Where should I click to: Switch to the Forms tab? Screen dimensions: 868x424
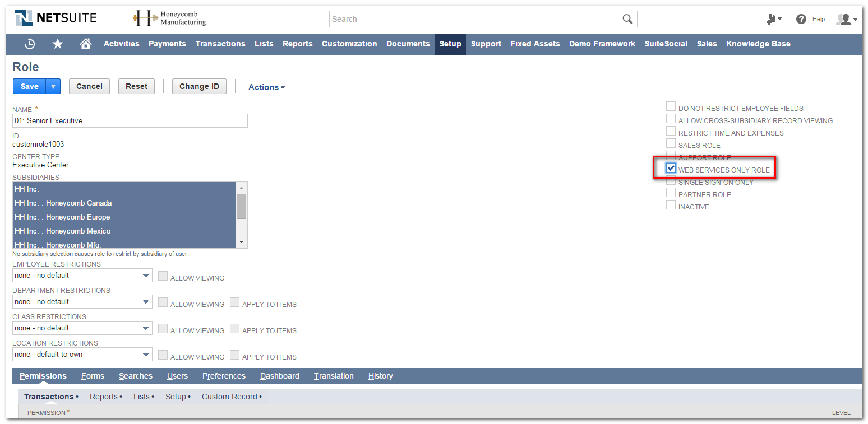93,376
